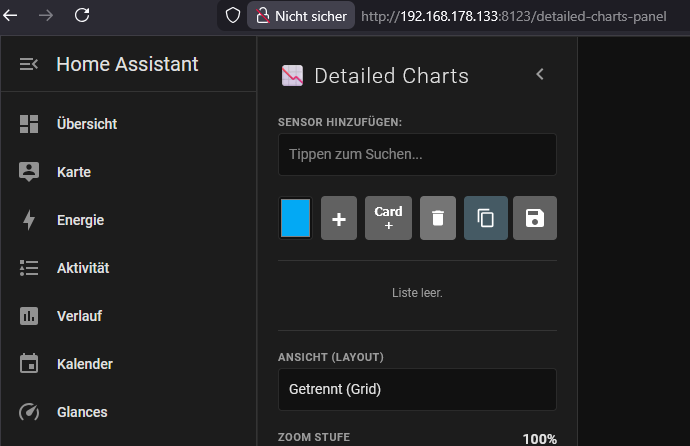The image size is (690, 446).
Task: Click the sensor search input field
Action: 417,155
